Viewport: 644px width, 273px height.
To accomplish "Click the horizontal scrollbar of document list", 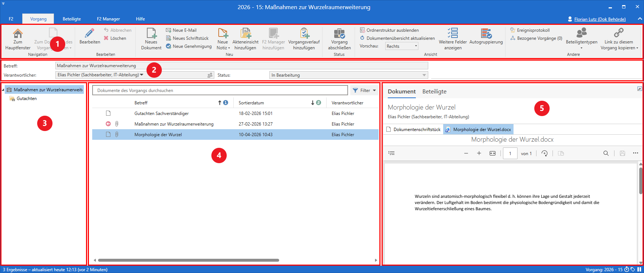I will [188, 260].
